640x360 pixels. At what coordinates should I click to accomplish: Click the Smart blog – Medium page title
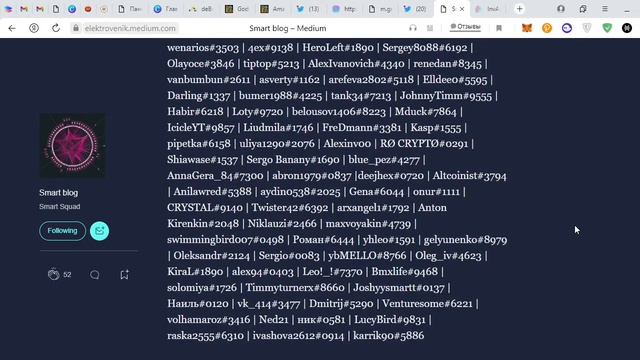click(x=288, y=28)
